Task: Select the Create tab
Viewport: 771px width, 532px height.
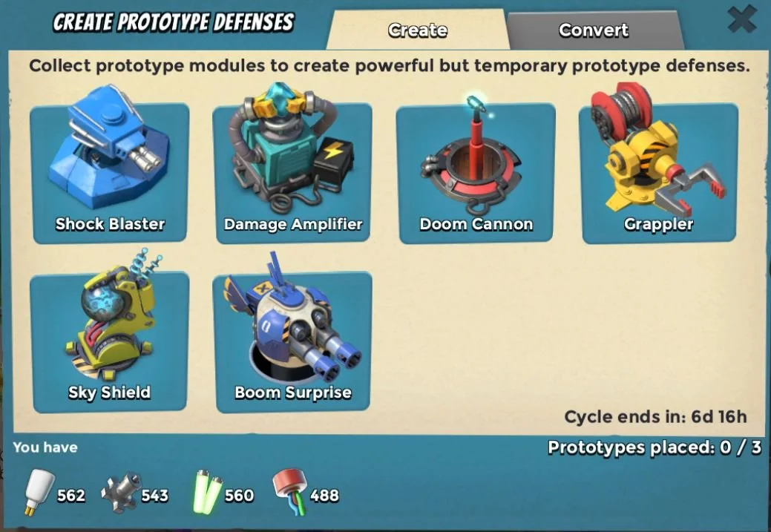Action: click(418, 30)
